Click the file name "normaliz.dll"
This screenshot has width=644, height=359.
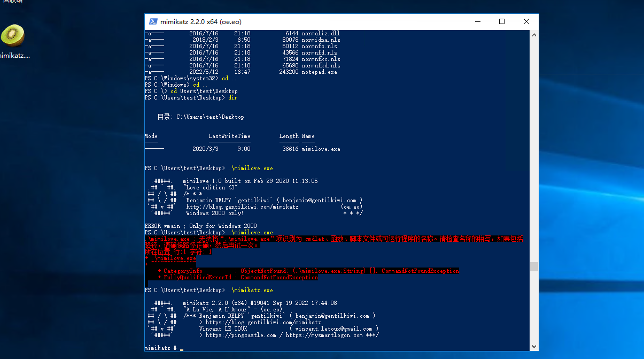coord(321,33)
